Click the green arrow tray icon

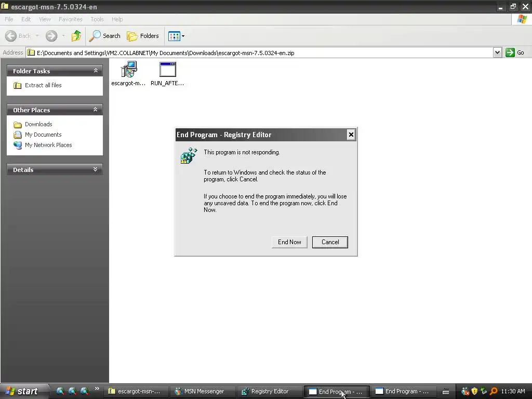coord(484,391)
